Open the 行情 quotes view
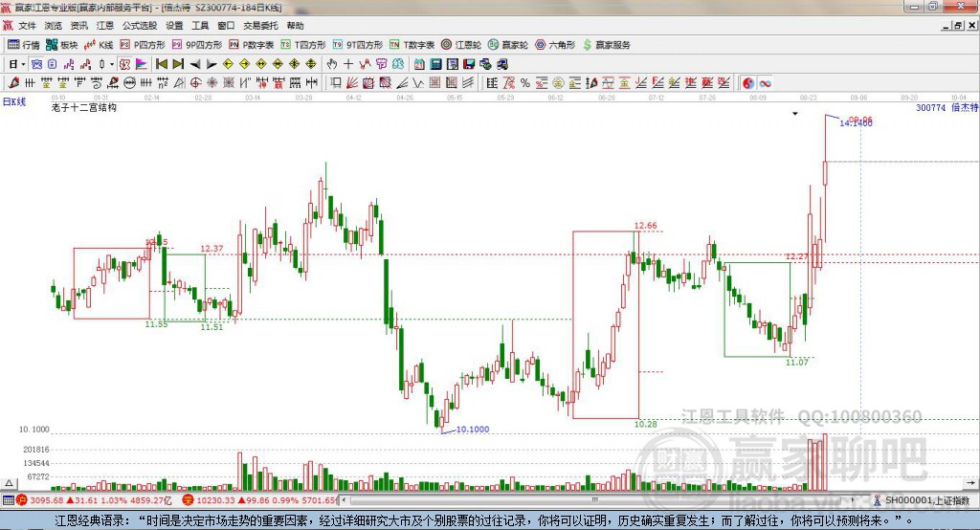 coord(23,45)
